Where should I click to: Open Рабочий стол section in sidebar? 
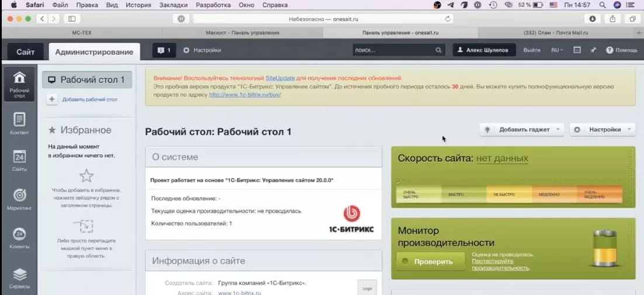click(x=19, y=84)
